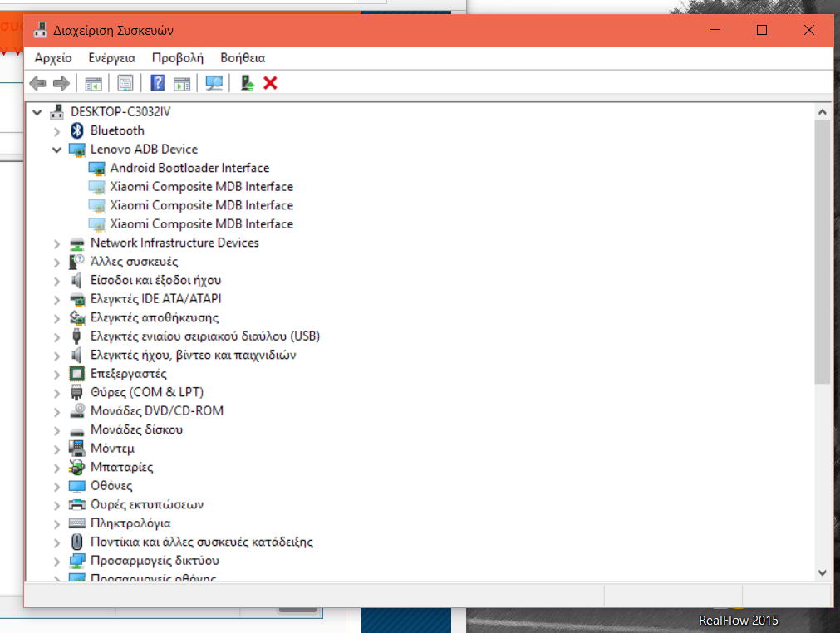Open the Προβολή menu
840x633 pixels.
point(177,58)
